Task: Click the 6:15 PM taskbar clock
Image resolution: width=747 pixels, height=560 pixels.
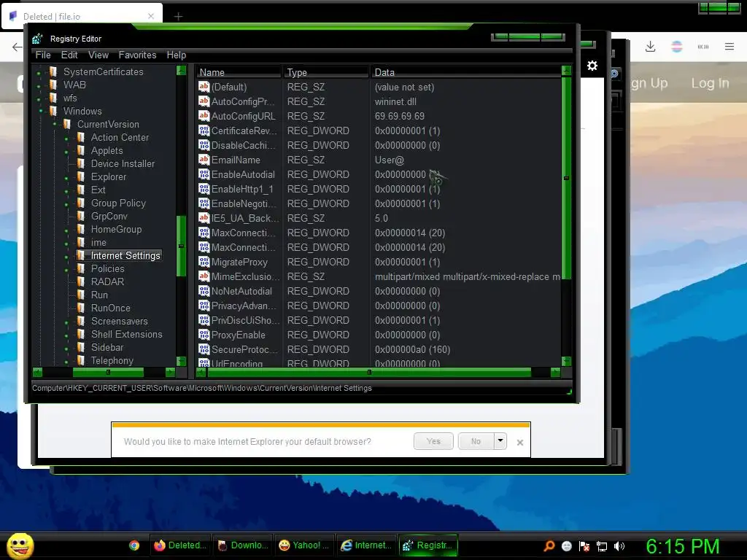Action: point(682,546)
